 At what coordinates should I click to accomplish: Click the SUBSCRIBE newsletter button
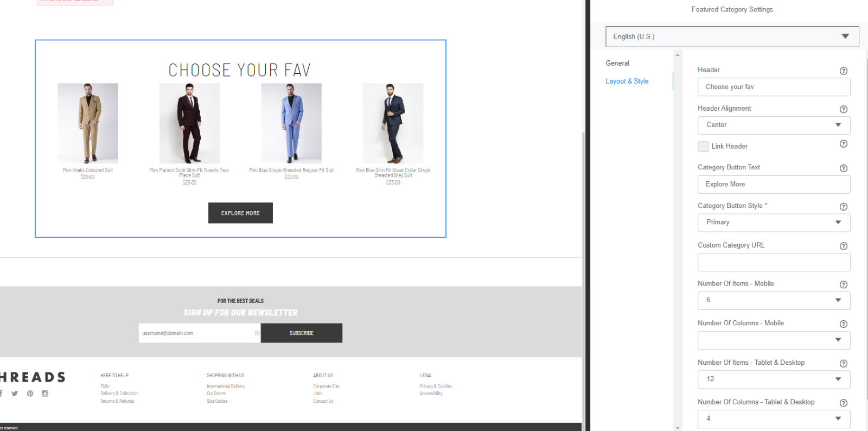[x=301, y=333]
